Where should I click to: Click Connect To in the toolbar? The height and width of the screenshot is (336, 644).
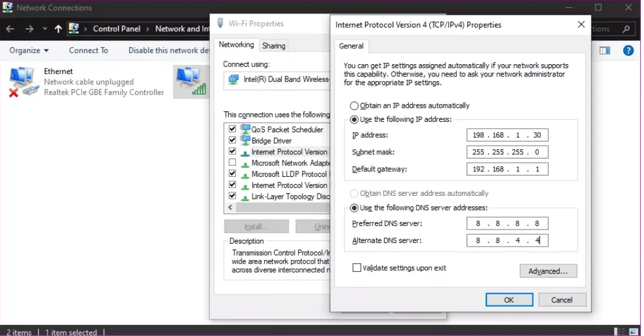[88, 50]
